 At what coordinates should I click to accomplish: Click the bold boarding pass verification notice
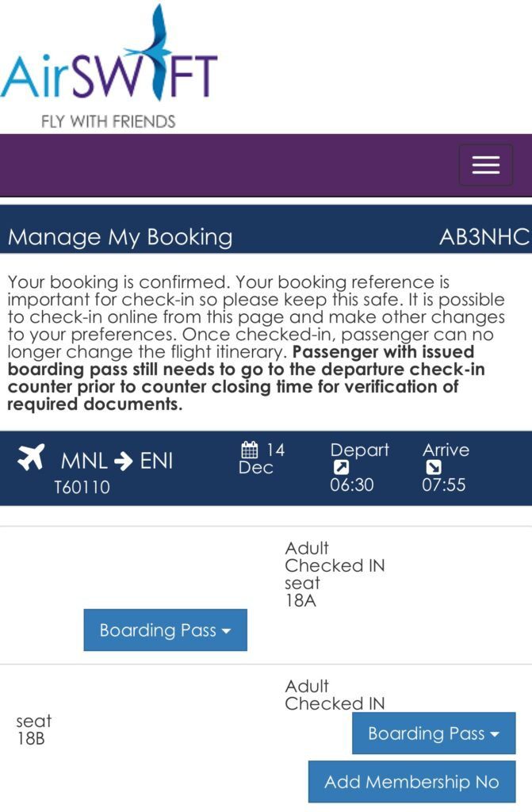pyautogui.click(x=246, y=377)
